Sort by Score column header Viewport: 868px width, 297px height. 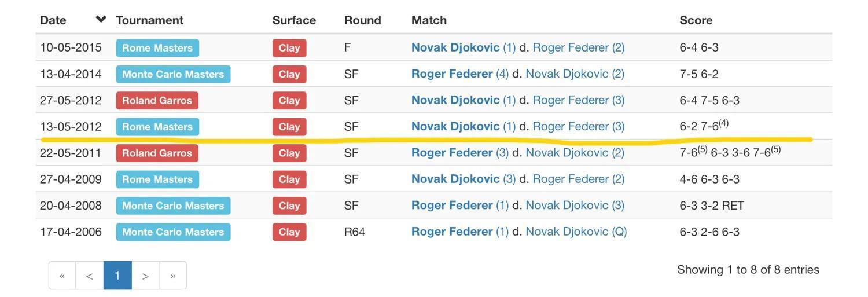696,20
